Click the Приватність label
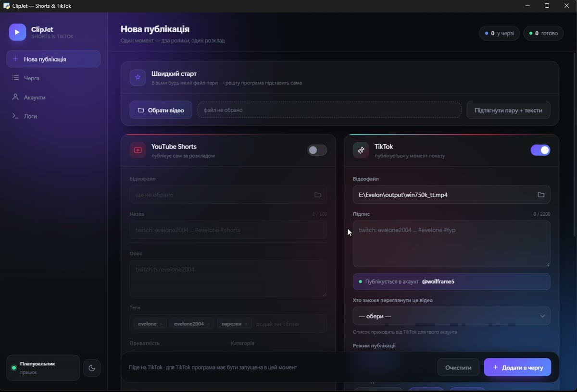577x392 pixels. 145,343
